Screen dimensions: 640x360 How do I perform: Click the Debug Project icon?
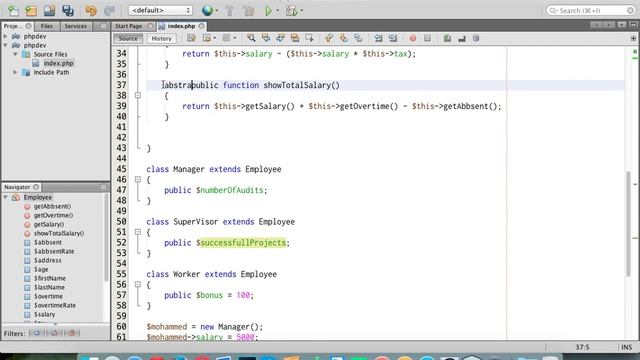point(291,11)
